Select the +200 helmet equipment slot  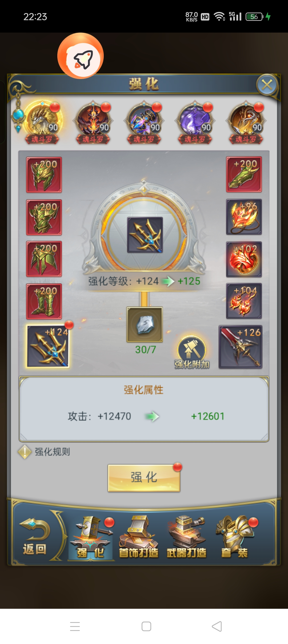[44, 175]
